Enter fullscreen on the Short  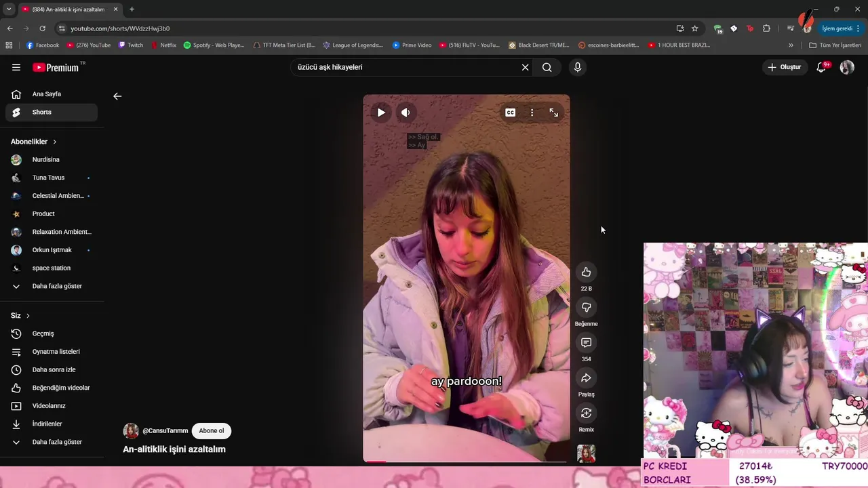pos(554,113)
